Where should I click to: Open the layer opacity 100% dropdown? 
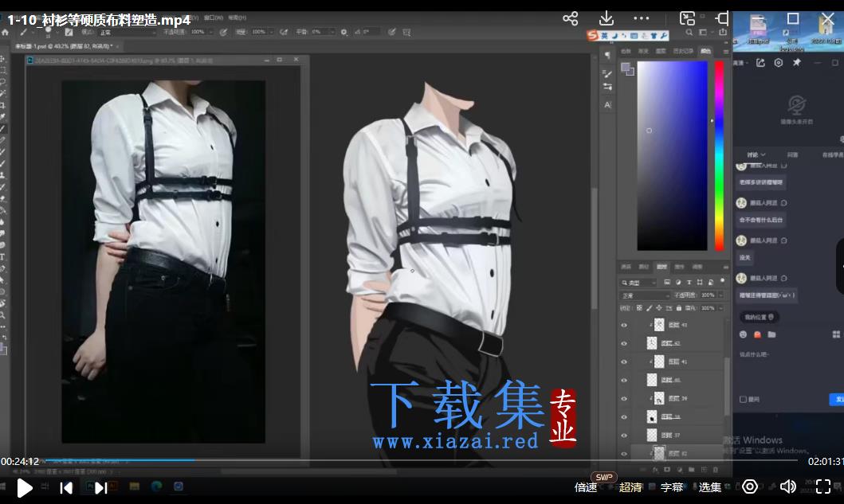point(720,295)
